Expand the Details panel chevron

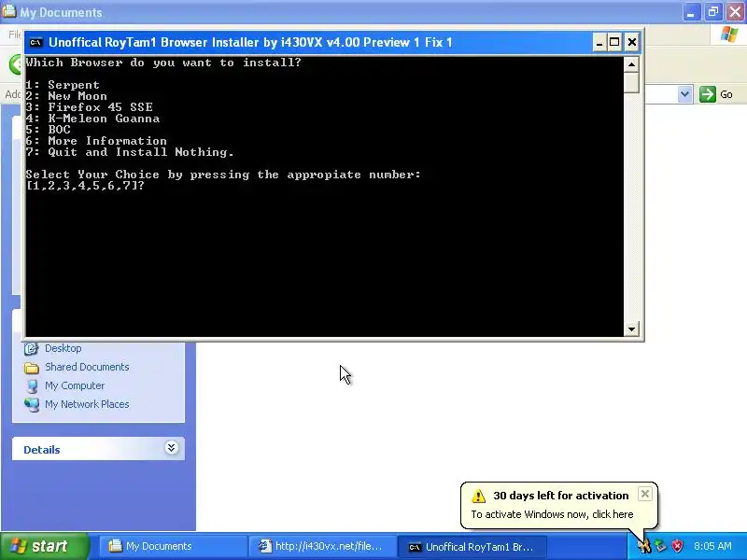click(172, 448)
